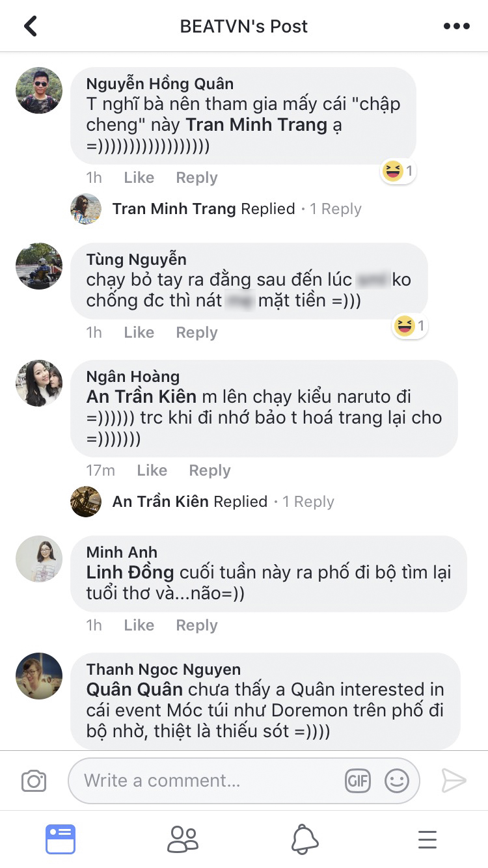Tap the back arrow icon
This screenshot has width=488, height=868.
[31, 26]
